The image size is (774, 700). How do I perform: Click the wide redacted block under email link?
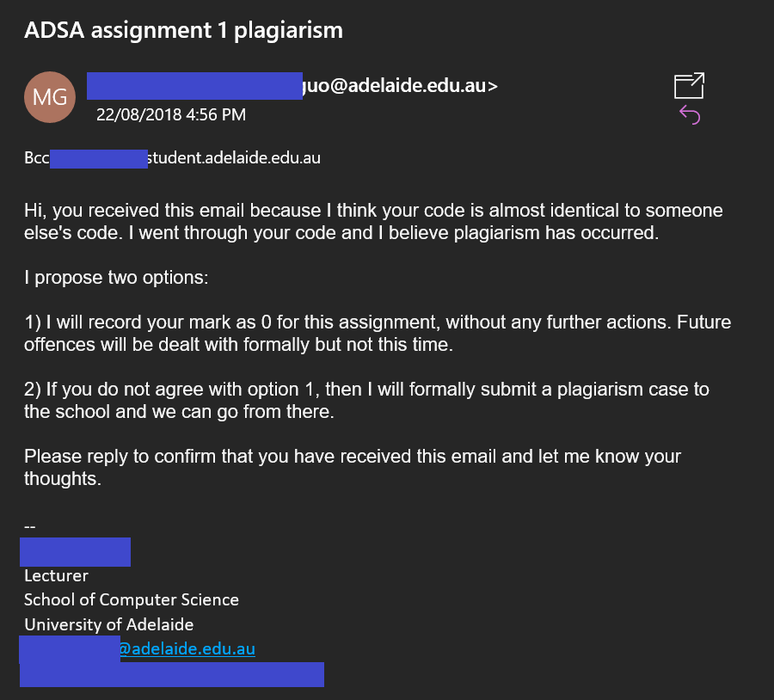172,674
